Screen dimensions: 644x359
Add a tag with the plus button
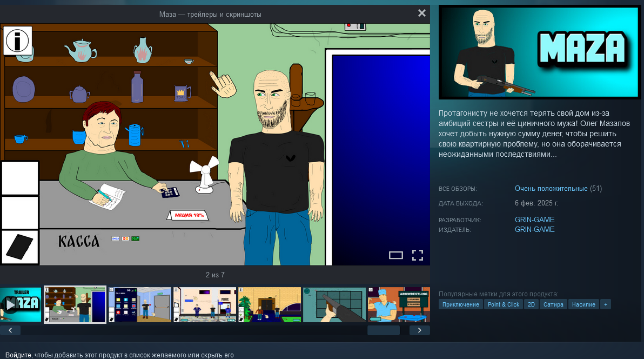click(606, 304)
